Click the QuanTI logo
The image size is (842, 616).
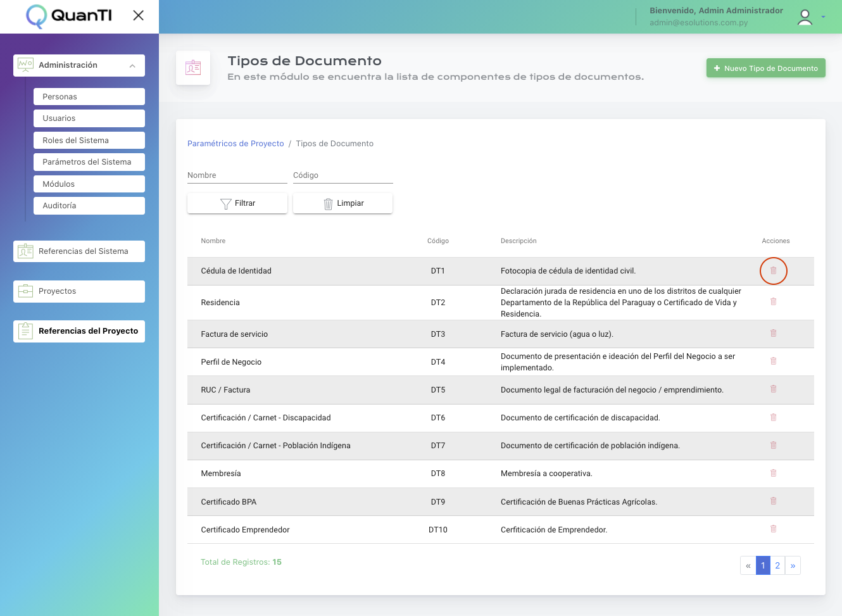tap(69, 16)
